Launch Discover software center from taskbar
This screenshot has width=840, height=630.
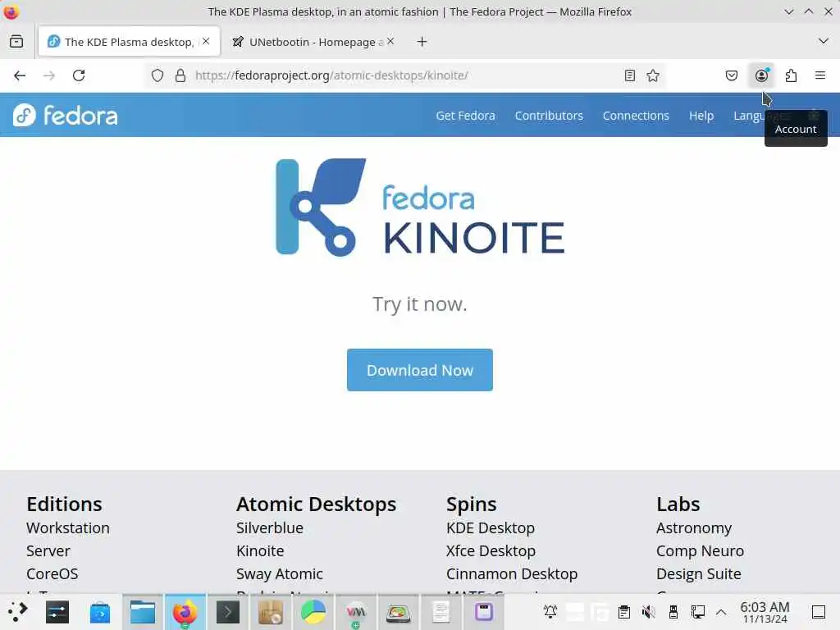[99, 612]
